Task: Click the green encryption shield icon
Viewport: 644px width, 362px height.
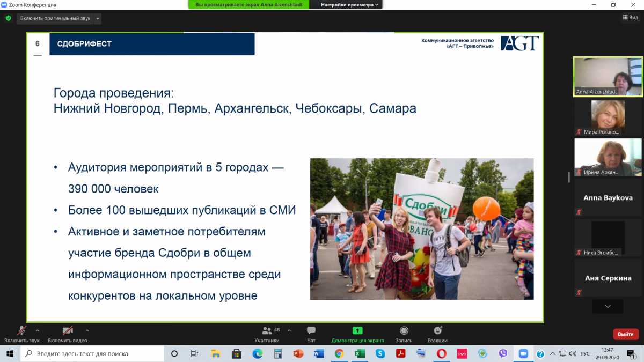Action: click(x=8, y=18)
